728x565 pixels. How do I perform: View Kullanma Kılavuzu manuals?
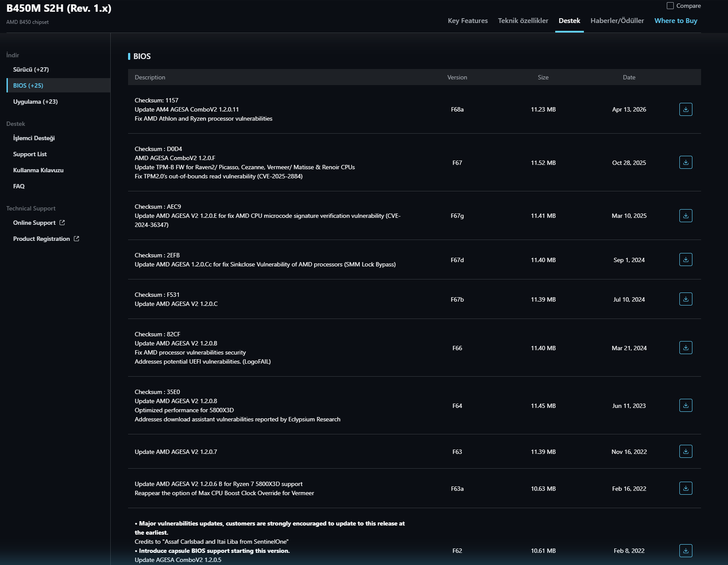[x=38, y=170]
